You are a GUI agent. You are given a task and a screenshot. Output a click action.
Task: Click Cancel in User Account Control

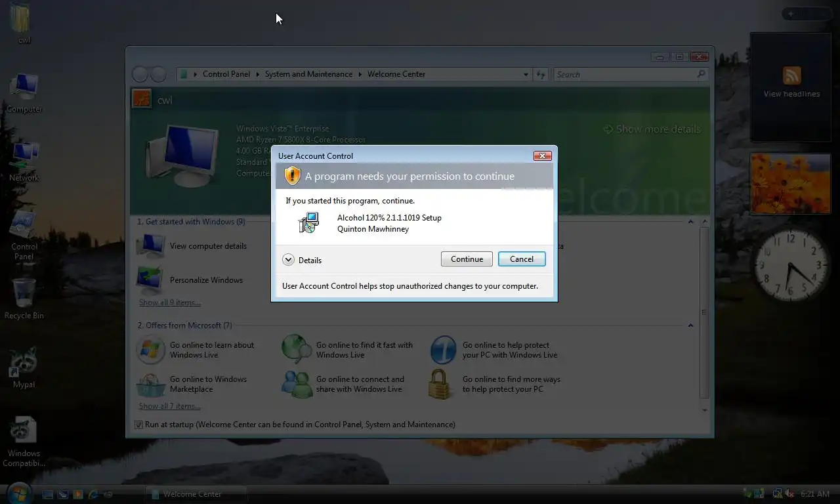click(522, 259)
